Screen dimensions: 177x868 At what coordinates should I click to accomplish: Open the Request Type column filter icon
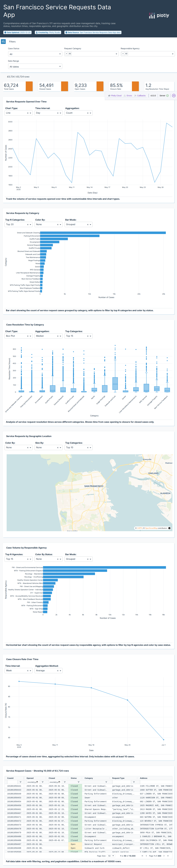(x=134, y=782)
